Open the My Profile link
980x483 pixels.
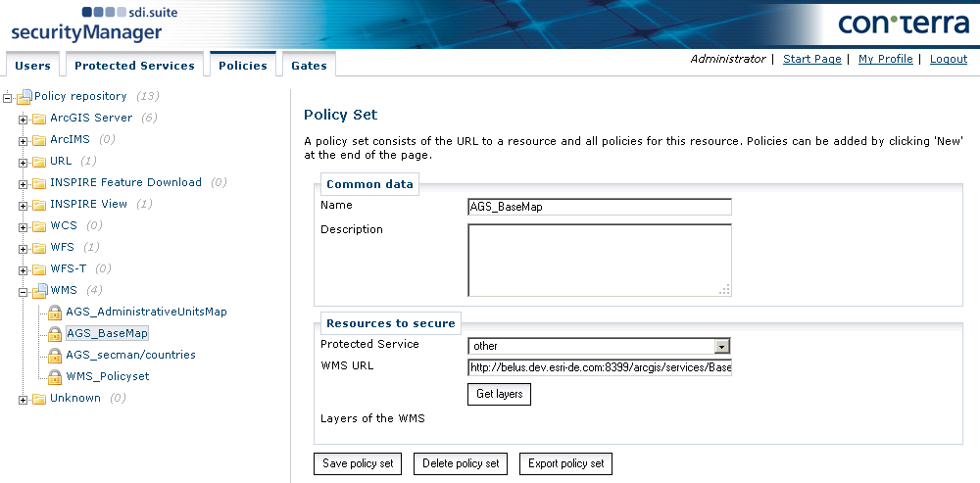pos(885,59)
